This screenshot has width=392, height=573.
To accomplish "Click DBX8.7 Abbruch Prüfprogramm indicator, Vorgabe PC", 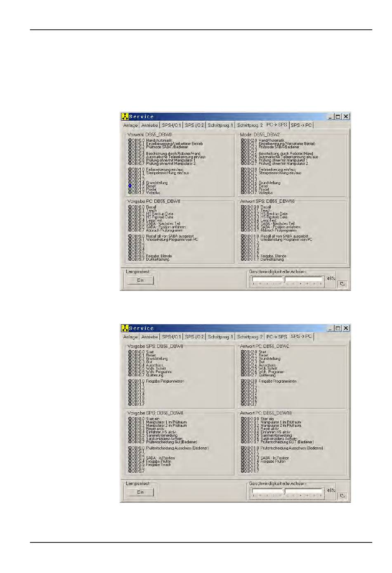I will click(130, 231).
